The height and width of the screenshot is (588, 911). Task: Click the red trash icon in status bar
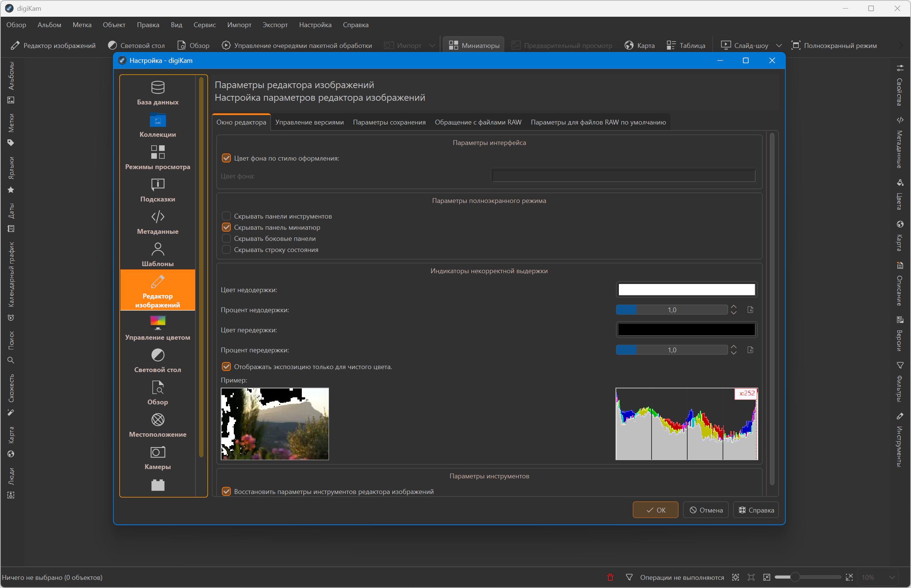click(610, 577)
